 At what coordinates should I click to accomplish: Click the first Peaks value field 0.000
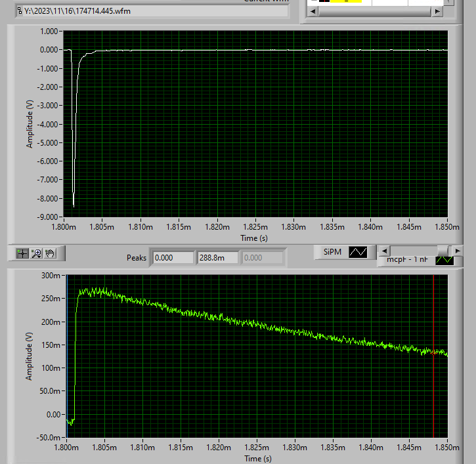click(x=173, y=258)
